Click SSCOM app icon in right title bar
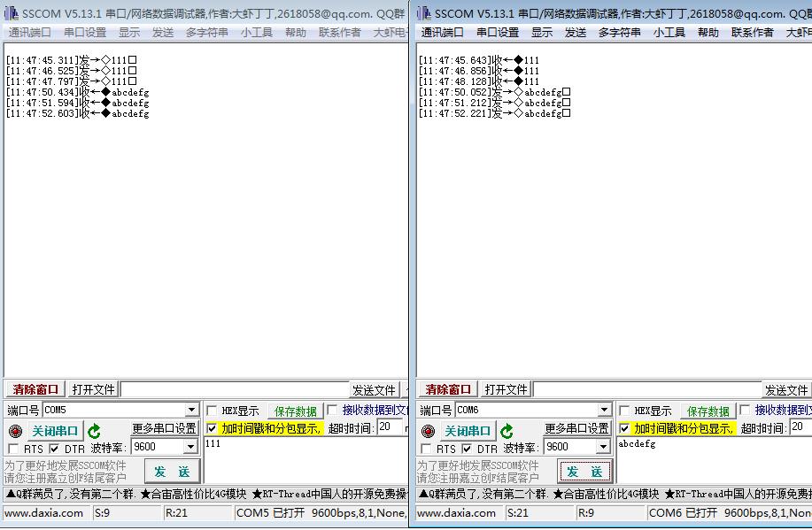This screenshot has height=530, width=812. tap(423, 13)
